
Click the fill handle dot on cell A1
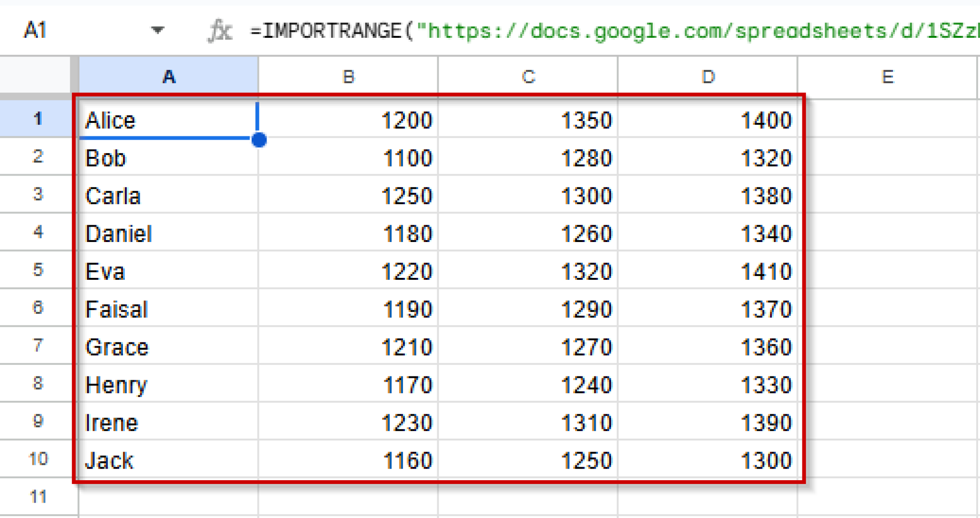[x=259, y=140]
